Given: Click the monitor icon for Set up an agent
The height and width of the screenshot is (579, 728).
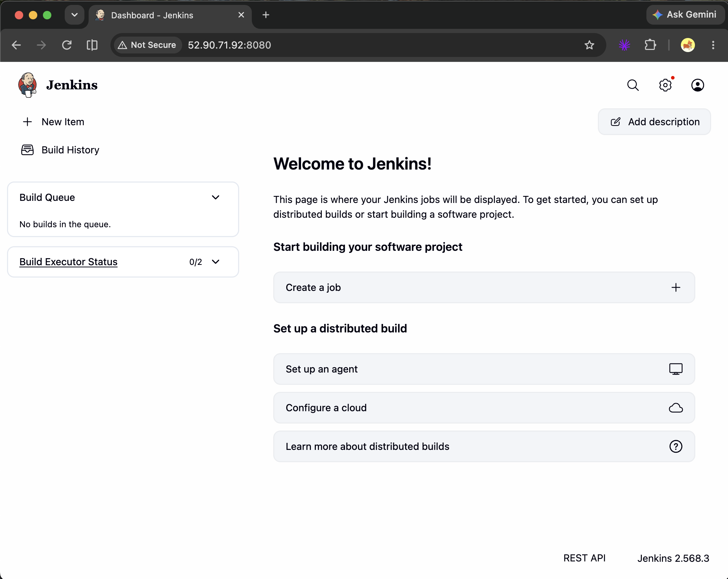Looking at the screenshot, I should 676,369.
